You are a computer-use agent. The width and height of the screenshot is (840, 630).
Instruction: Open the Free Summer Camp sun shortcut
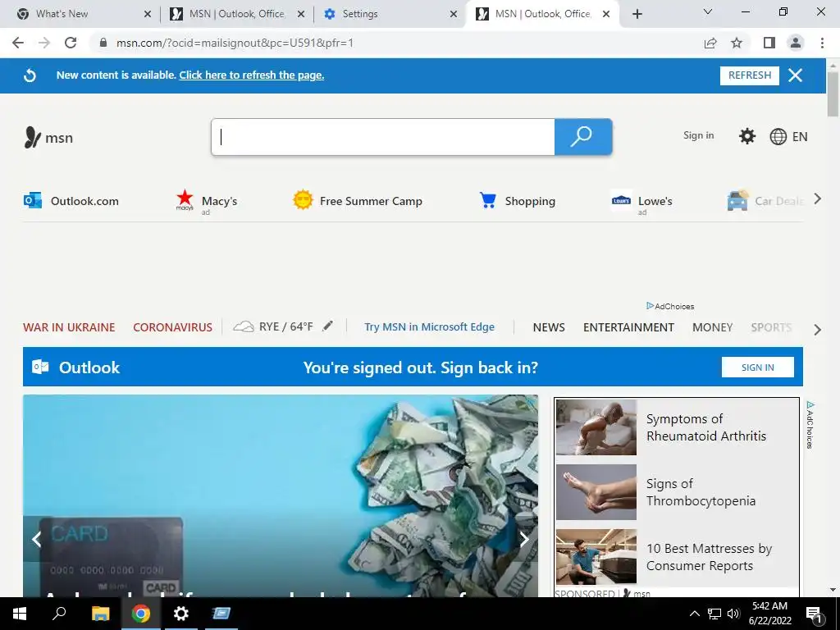(x=358, y=201)
